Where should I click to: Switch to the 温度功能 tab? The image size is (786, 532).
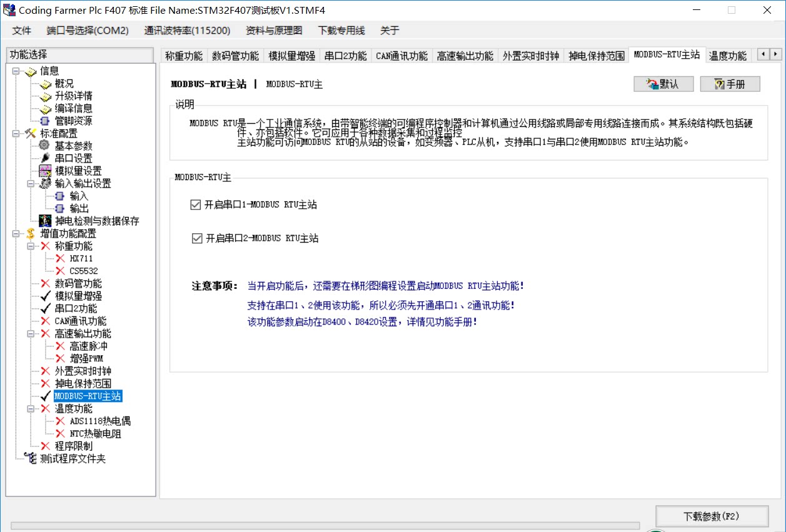(x=727, y=56)
